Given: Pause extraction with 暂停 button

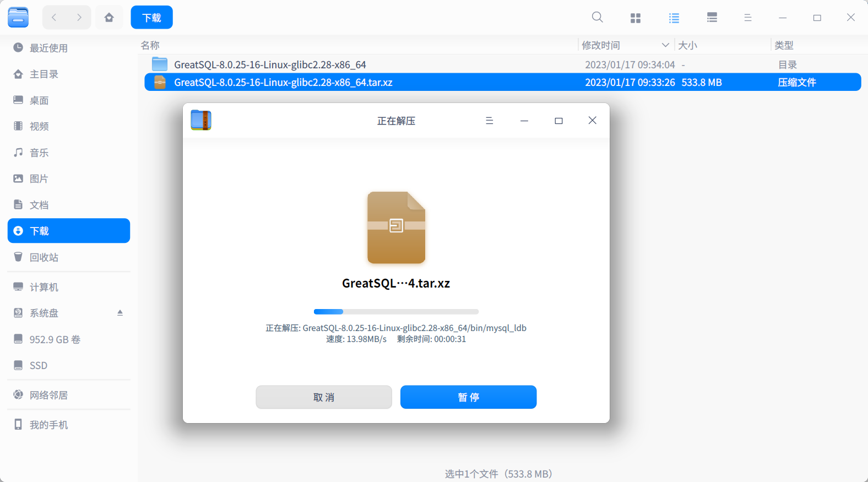Looking at the screenshot, I should pos(469,397).
